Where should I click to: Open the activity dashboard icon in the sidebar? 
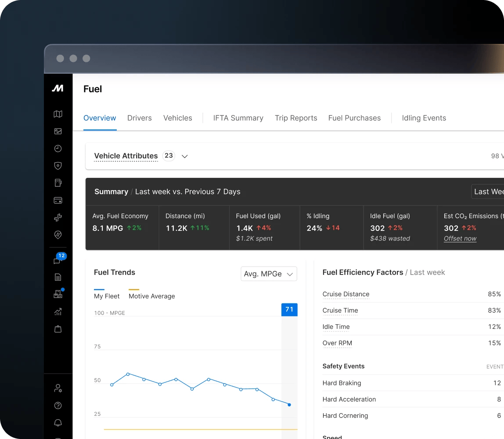pos(58,131)
